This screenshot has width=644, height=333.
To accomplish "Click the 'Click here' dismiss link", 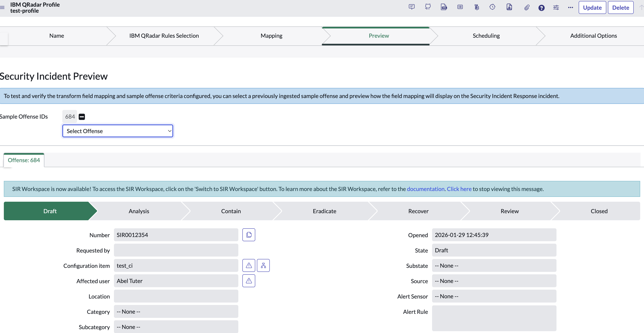I will click(x=459, y=189).
